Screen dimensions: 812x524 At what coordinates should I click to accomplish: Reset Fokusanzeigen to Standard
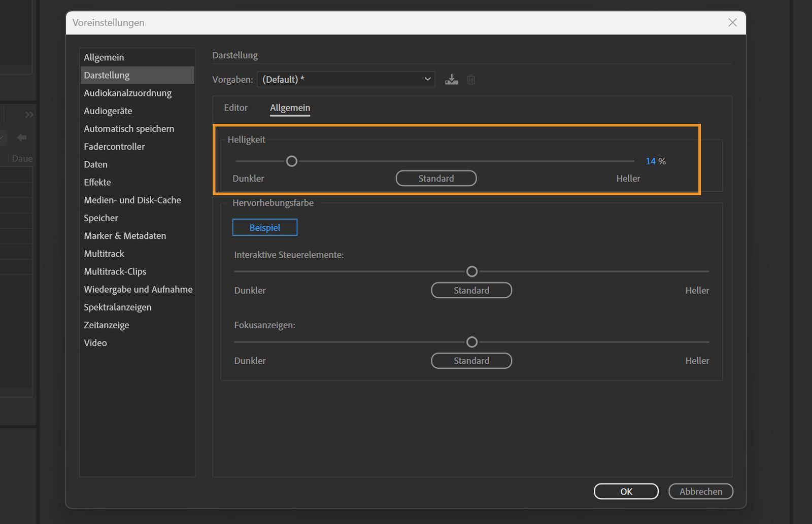click(471, 361)
